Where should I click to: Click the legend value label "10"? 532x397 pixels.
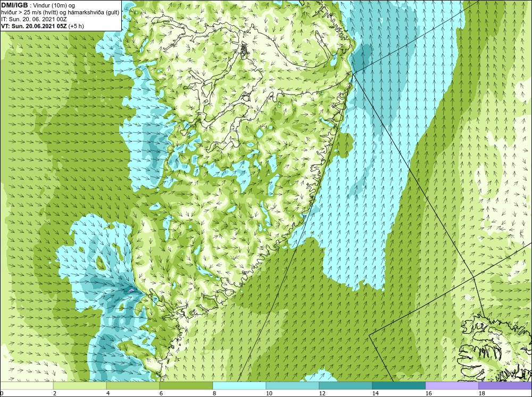click(269, 393)
